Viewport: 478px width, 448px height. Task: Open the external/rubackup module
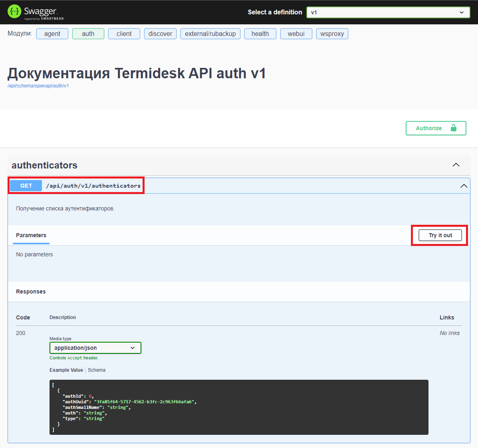(x=210, y=34)
